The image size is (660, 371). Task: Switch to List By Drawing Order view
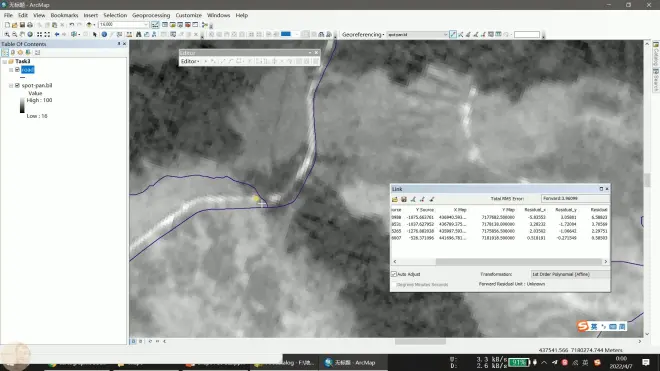[5, 53]
